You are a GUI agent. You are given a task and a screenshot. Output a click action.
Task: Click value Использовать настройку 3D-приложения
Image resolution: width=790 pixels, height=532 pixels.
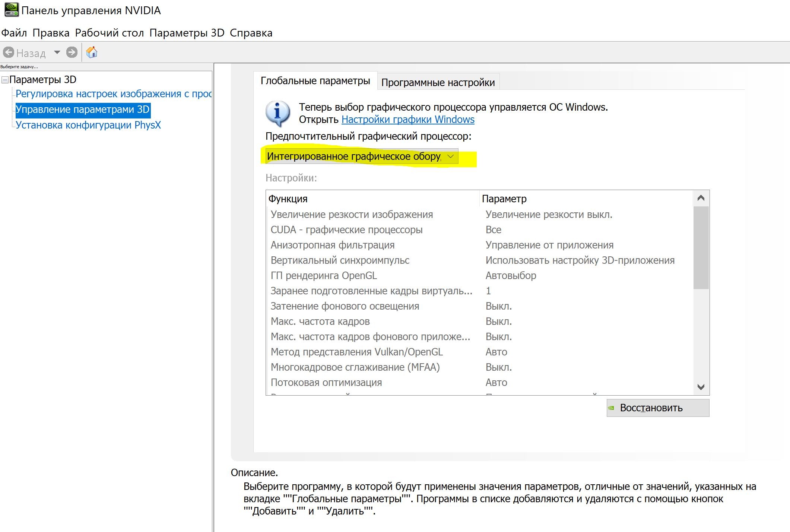click(x=580, y=260)
